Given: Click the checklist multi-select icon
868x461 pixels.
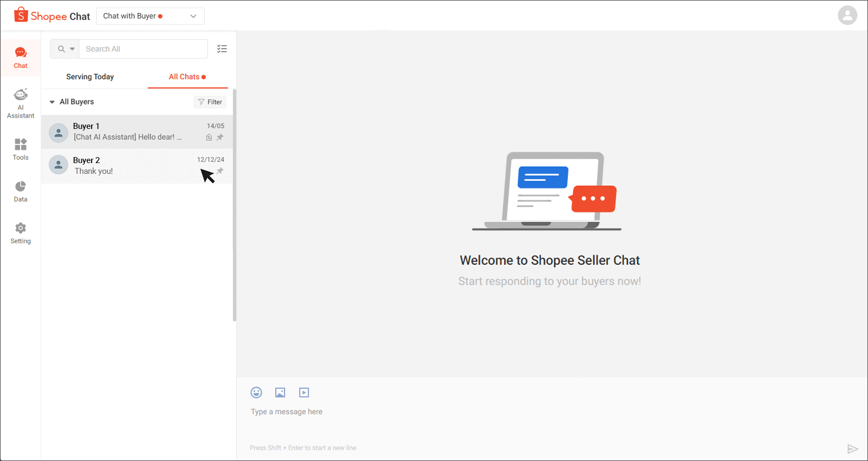Looking at the screenshot, I should (222, 49).
